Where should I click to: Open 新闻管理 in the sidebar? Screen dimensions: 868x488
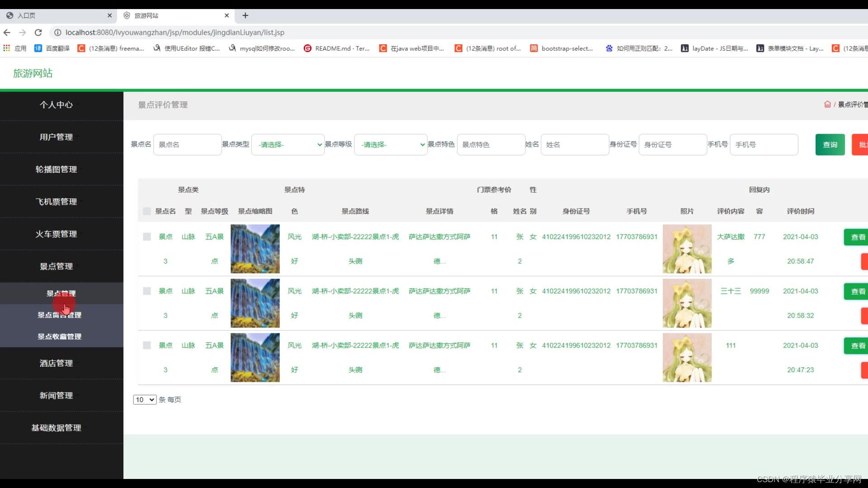click(56, 395)
